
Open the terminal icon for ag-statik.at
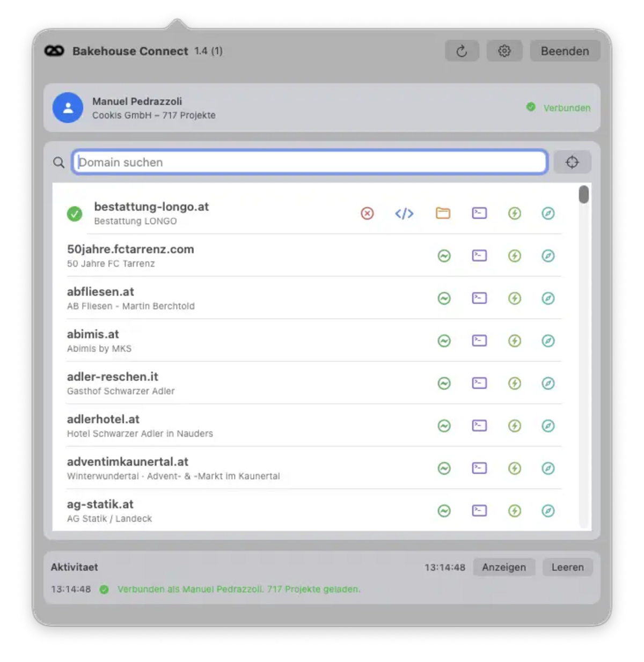pyautogui.click(x=479, y=511)
